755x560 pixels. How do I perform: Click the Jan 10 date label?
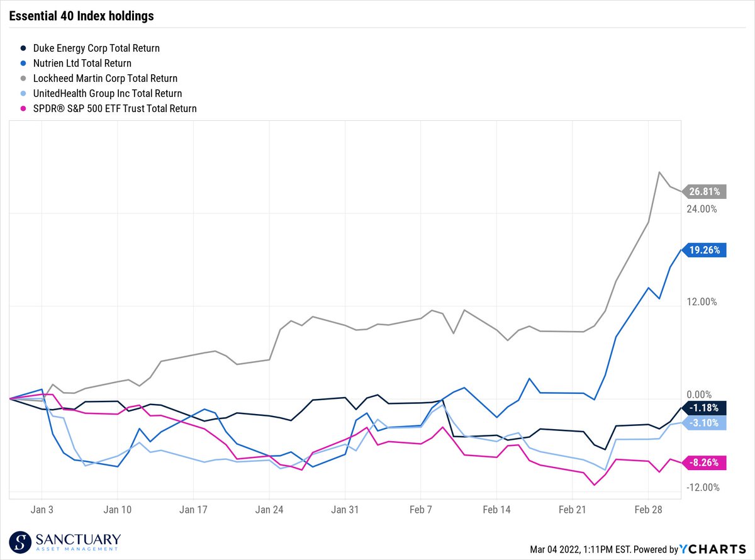click(118, 510)
